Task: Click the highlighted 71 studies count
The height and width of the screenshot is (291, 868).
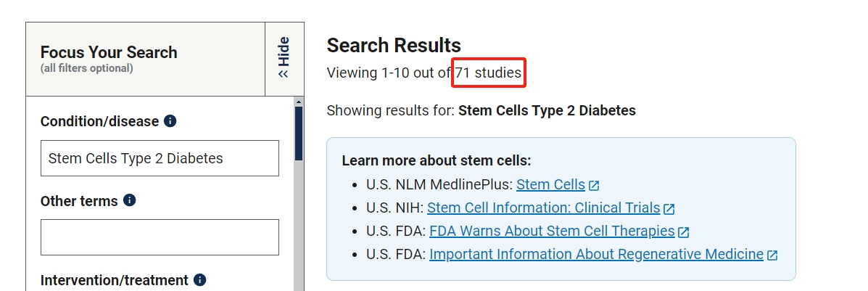Action: tap(488, 73)
